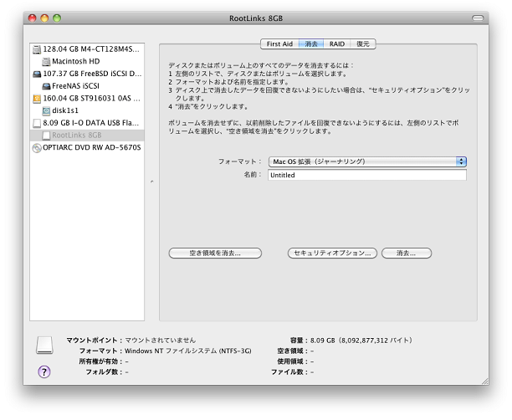This screenshot has height=420, width=512.
Task: Click the yellow minimize window button
Action: pyautogui.click(x=44, y=18)
